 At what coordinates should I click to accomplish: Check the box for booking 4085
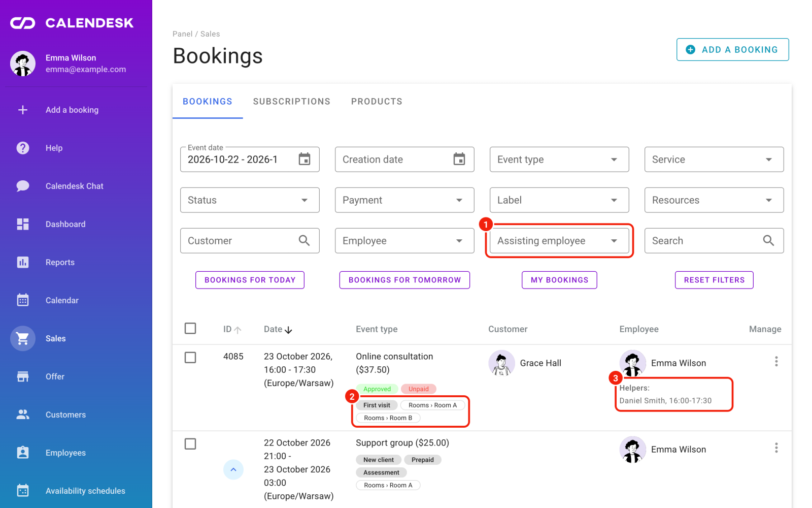[x=190, y=358]
